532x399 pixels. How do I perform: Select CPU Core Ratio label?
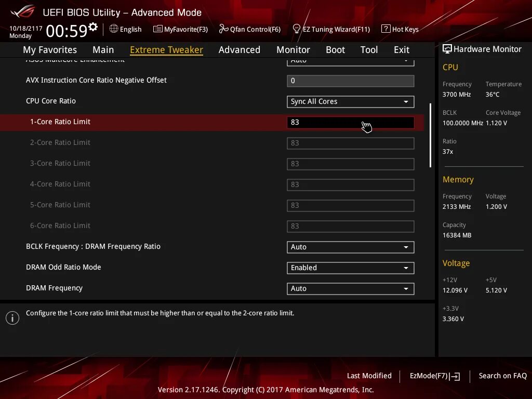click(x=51, y=101)
